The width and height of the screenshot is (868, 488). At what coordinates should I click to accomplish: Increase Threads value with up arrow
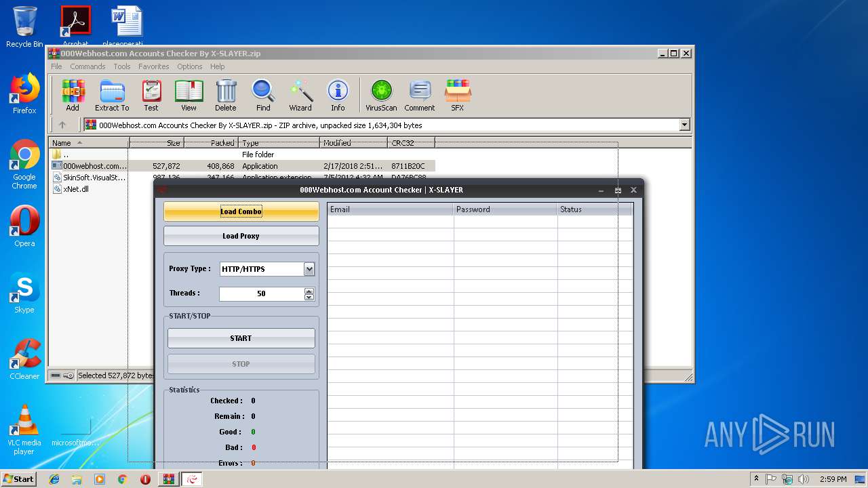point(309,291)
